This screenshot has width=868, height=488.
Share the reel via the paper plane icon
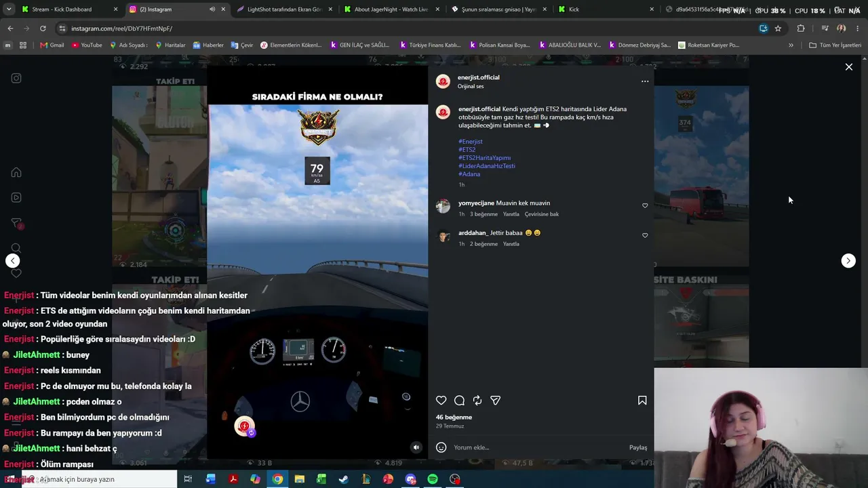(x=496, y=401)
